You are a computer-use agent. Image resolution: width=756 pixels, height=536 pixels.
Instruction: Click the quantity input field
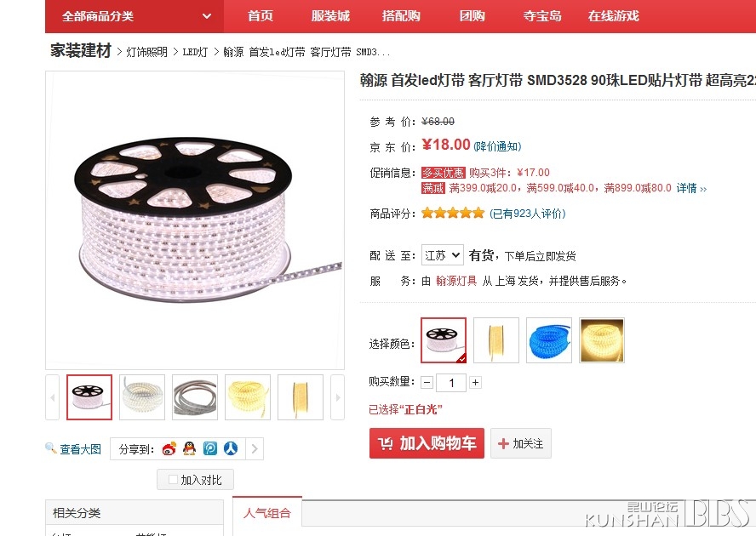point(451,383)
